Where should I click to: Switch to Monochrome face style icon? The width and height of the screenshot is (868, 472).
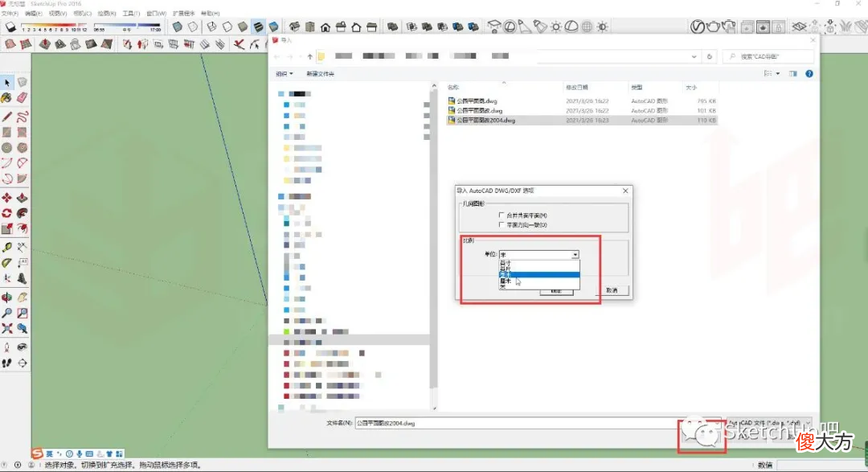[273, 27]
